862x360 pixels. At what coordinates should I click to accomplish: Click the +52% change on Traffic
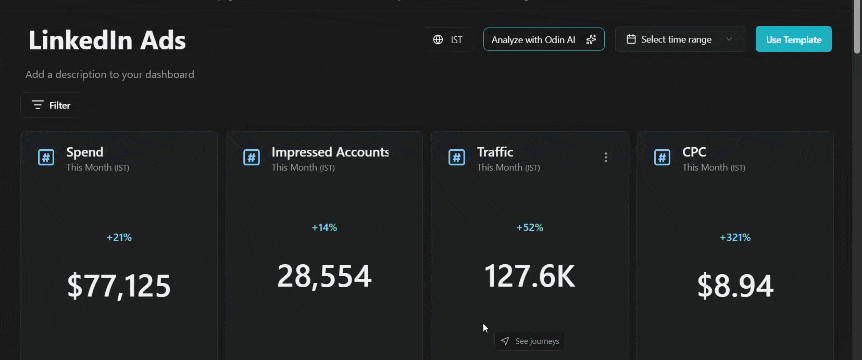click(529, 228)
